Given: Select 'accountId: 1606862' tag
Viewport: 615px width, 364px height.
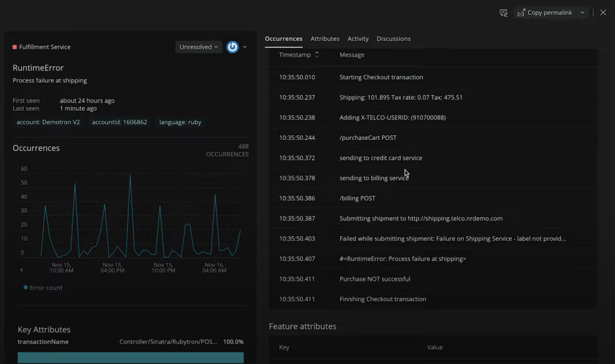Looking at the screenshot, I should pos(120,122).
